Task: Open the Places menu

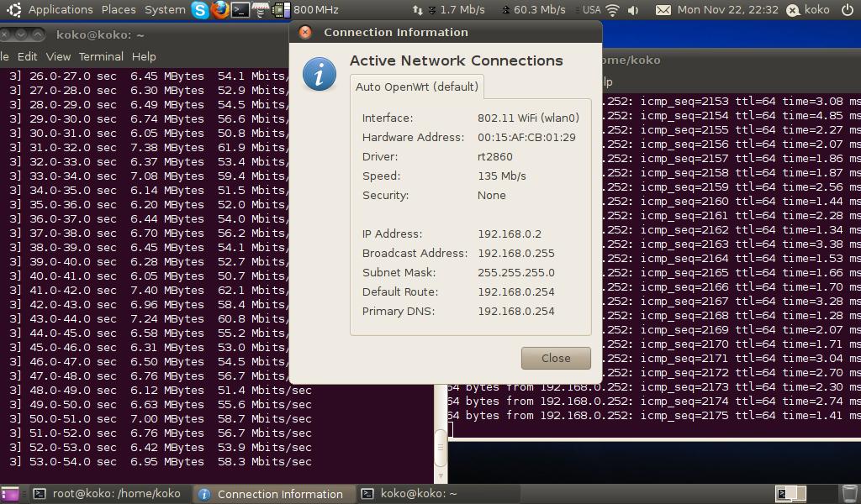Action: pos(119,10)
